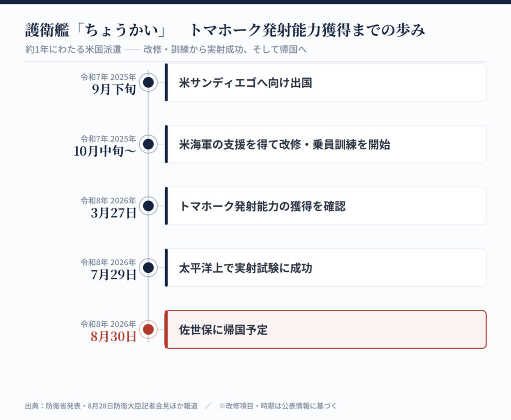Image resolution: width=511 pixels, height=420 pixels.
Task: Click the 7月29日 date label
Action: click(113, 274)
